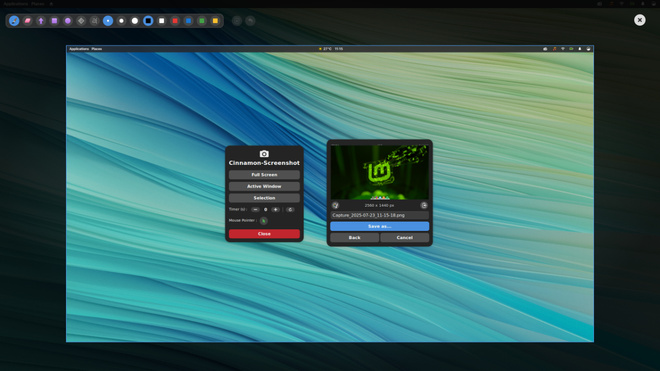Pick the purple circle shape tool
Screen dimensions: 660x371
pyautogui.click(x=68, y=21)
